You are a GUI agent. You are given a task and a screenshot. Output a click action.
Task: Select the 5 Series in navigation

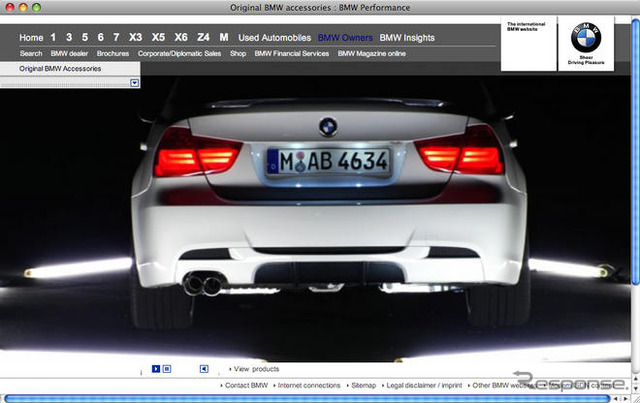click(x=85, y=37)
